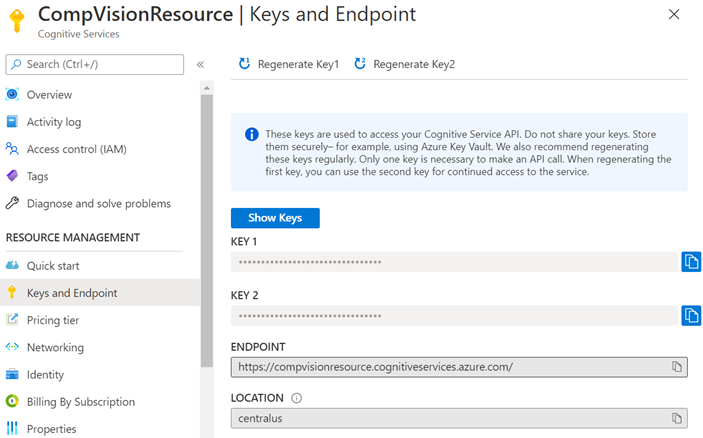Image resolution: width=703 pixels, height=438 pixels.
Task: Go to Access control (IAM)
Action: 77,149
